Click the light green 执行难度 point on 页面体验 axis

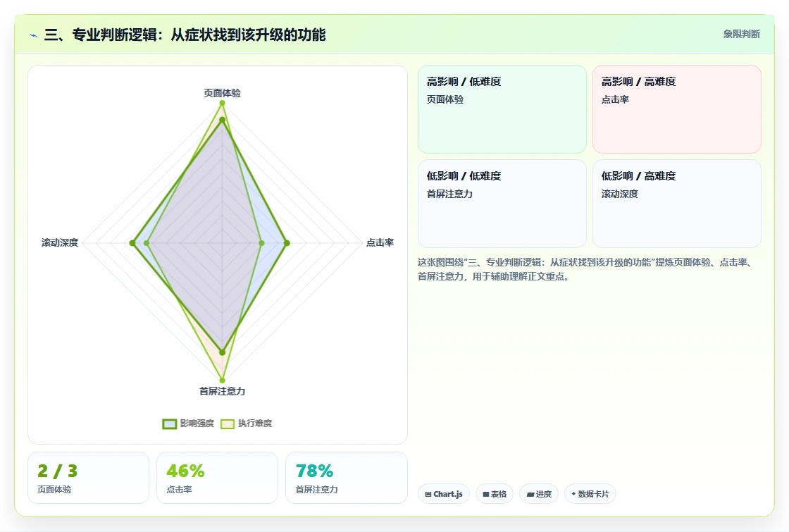pyautogui.click(x=222, y=103)
